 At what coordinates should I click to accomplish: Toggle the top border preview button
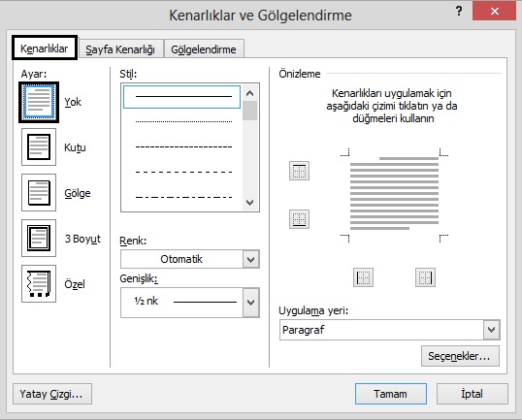[x=299, y=171]
